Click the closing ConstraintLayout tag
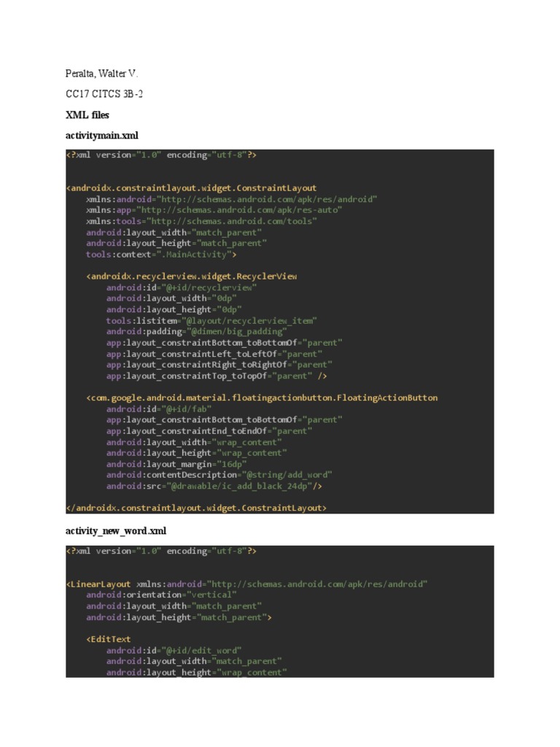Image resolution: width=560 pixels, height=747 pixels. (196, 508)
